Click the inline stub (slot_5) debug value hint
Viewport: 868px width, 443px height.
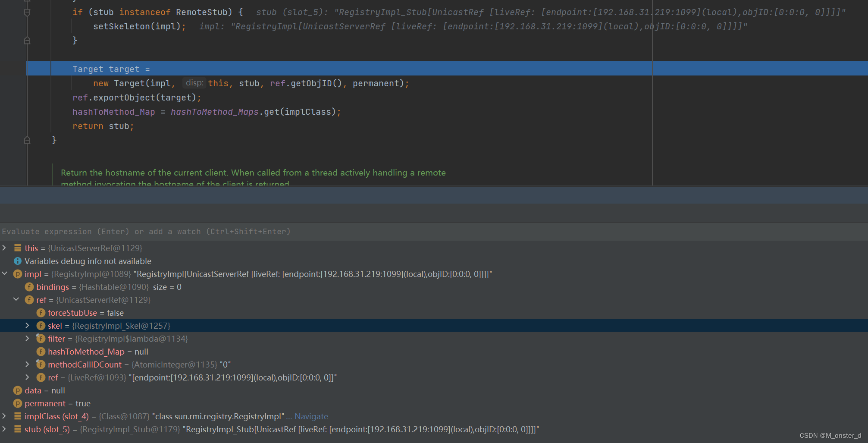tap(551, 12)
